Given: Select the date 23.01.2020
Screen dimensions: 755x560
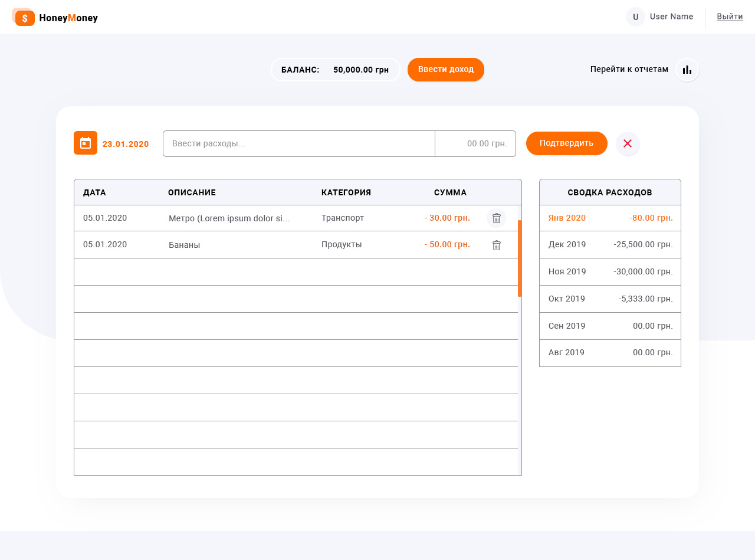Looking at the screenshot, I should 125,143.
